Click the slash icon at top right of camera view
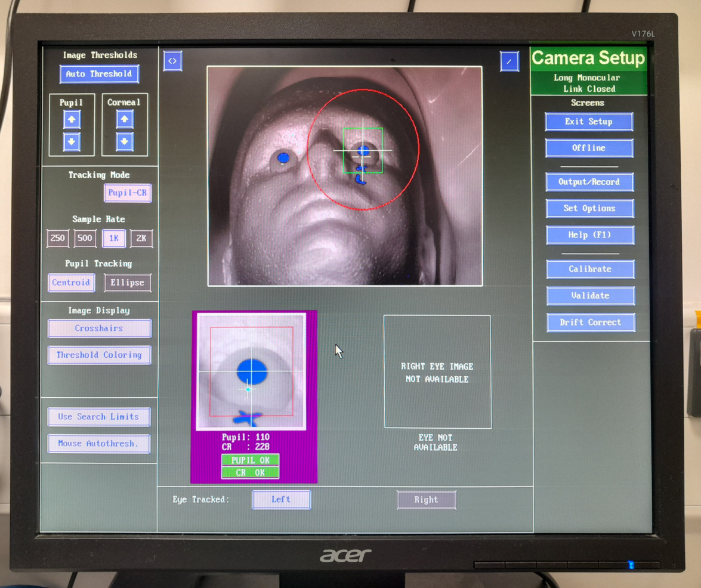 tap(509, 61)
